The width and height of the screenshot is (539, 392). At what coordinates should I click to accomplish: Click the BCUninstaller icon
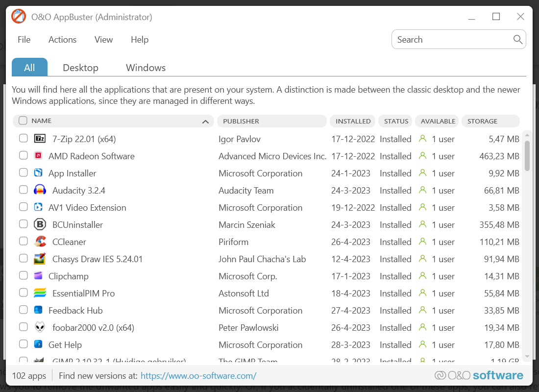pos(40,224)
